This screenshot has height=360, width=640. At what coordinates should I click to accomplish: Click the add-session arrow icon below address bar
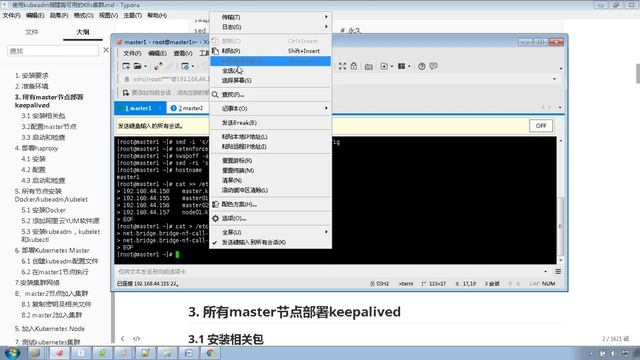[126, 93]
